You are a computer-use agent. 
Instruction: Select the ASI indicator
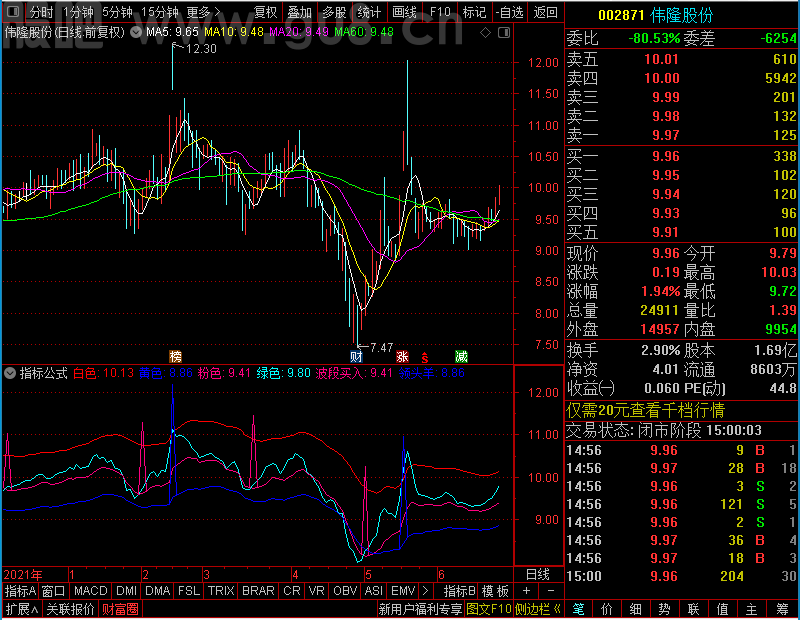[x=373, y=591]
